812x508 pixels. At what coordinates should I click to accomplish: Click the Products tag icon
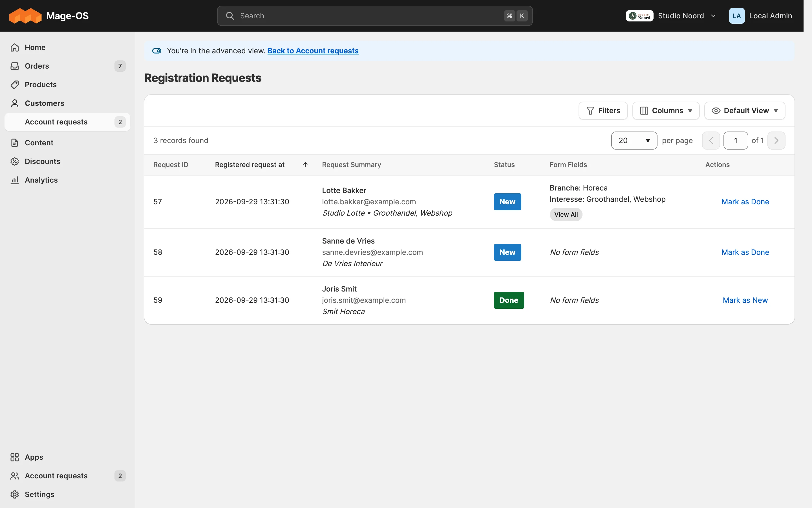pos(15,85)
